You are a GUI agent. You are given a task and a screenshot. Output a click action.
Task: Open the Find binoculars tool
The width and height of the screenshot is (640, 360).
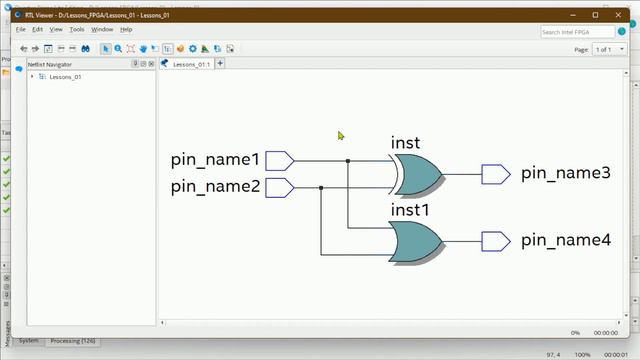click(85, 49)
